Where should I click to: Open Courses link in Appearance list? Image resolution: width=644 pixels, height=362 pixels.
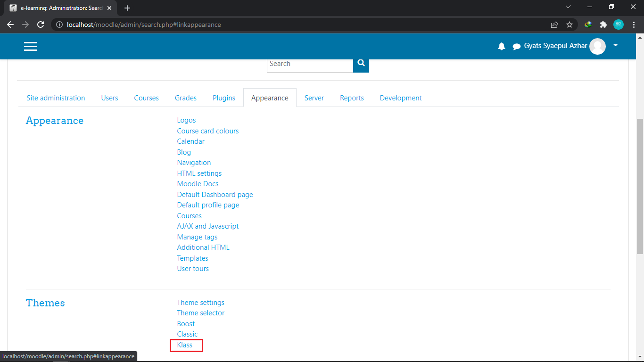[190, 216]
